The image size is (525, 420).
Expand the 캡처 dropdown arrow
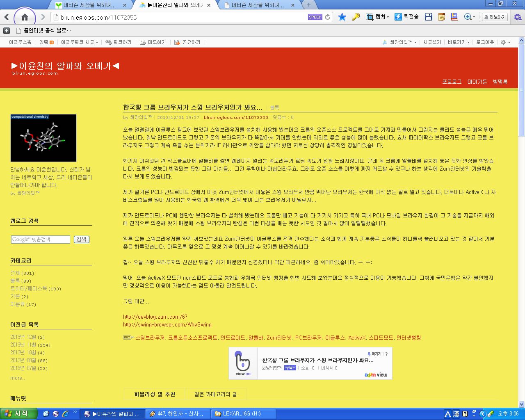click(388, 17)
